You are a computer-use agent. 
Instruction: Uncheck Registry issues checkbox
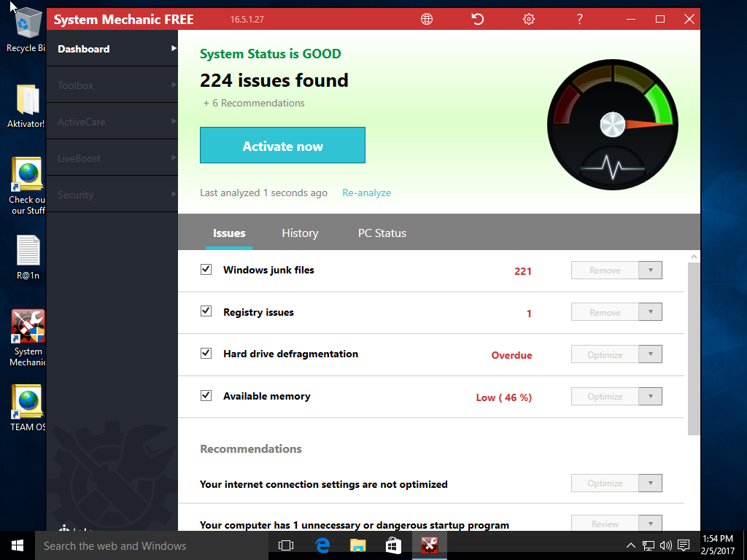[206, 311]
